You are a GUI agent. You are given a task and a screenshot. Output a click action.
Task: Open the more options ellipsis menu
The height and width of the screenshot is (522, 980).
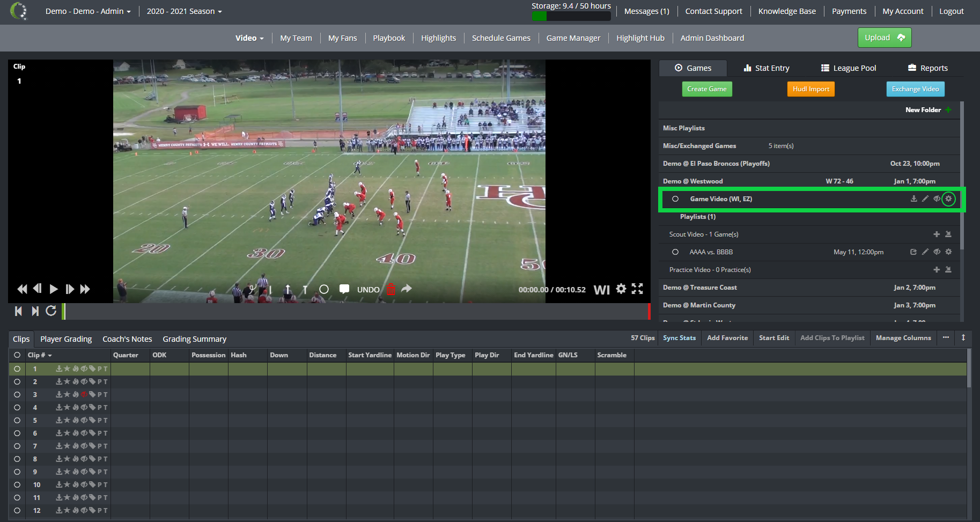(946, 337)
